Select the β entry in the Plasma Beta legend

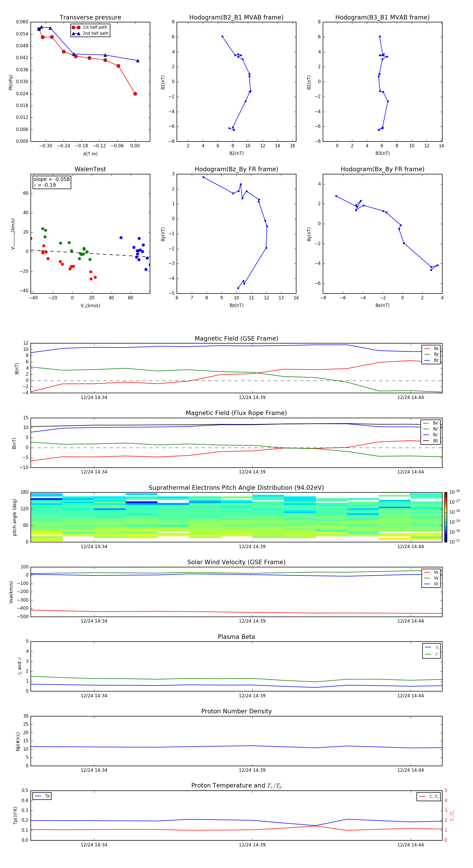[431, 654]
